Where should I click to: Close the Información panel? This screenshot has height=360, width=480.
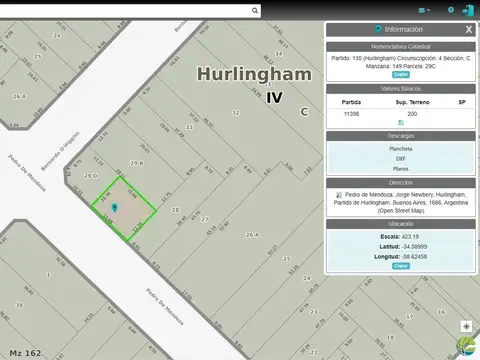pyautogui.click(x=469, y=30)
